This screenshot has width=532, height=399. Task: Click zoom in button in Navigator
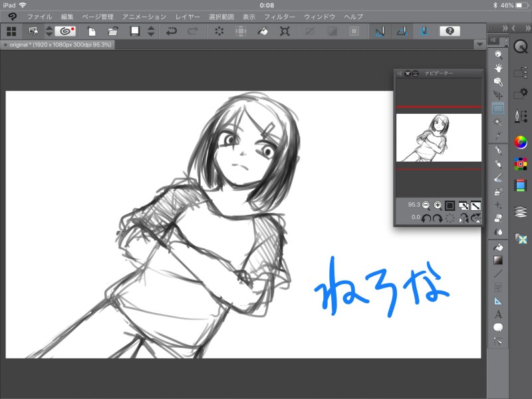438,205
